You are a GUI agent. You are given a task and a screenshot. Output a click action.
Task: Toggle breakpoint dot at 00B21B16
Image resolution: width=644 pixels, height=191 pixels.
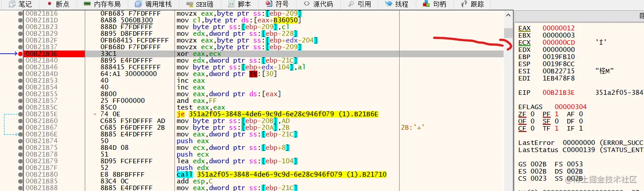click(x=20, y=14)
